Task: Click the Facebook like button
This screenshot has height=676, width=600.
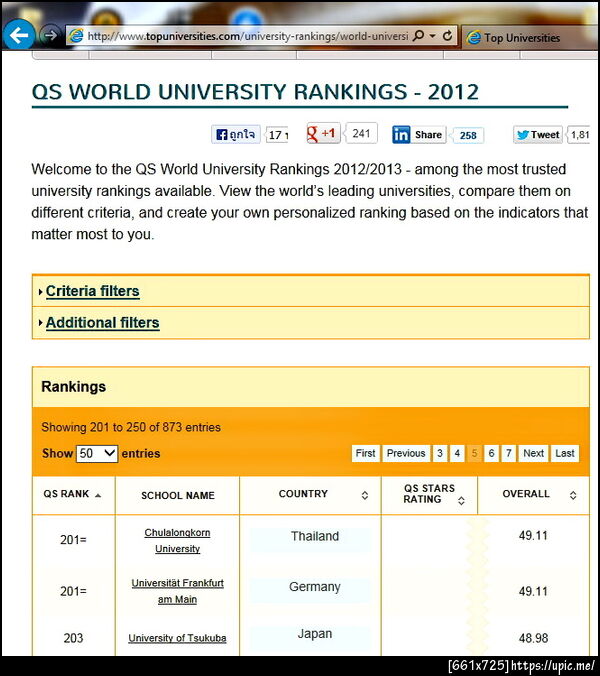Action: tap(235, 135)
